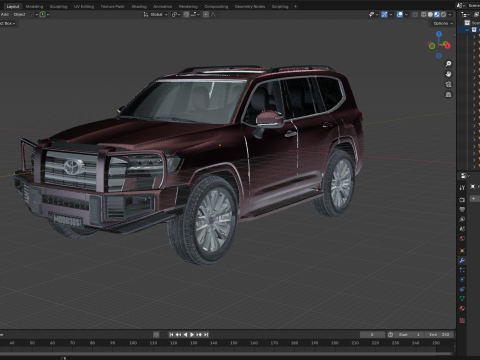Click the pan view hand gizmo
480x360 pixels.
[448, 74]
